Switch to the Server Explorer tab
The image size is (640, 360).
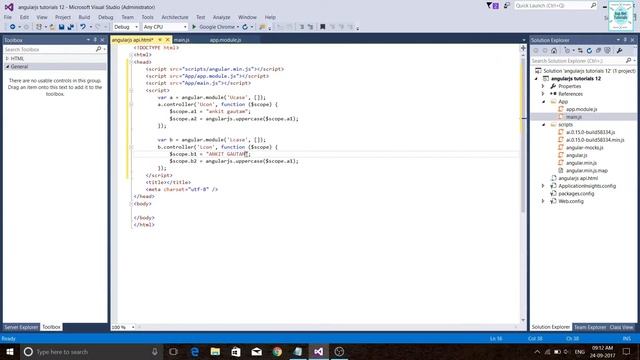click(21, 327)
